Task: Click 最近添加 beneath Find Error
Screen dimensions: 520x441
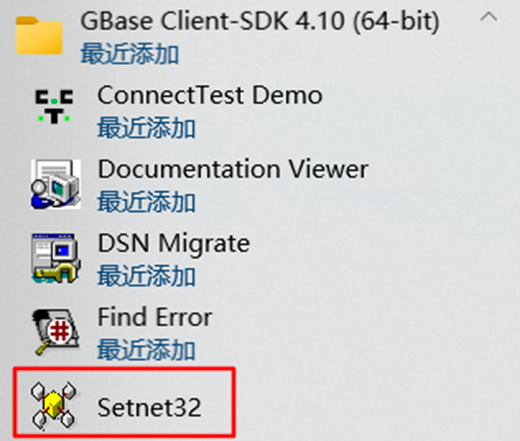Action: point(146,350)
